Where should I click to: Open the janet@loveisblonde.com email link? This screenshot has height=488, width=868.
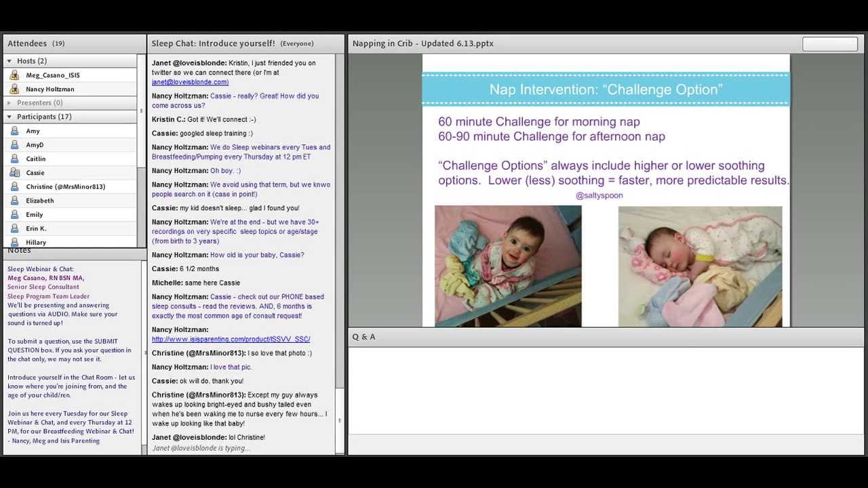(190, 82)
